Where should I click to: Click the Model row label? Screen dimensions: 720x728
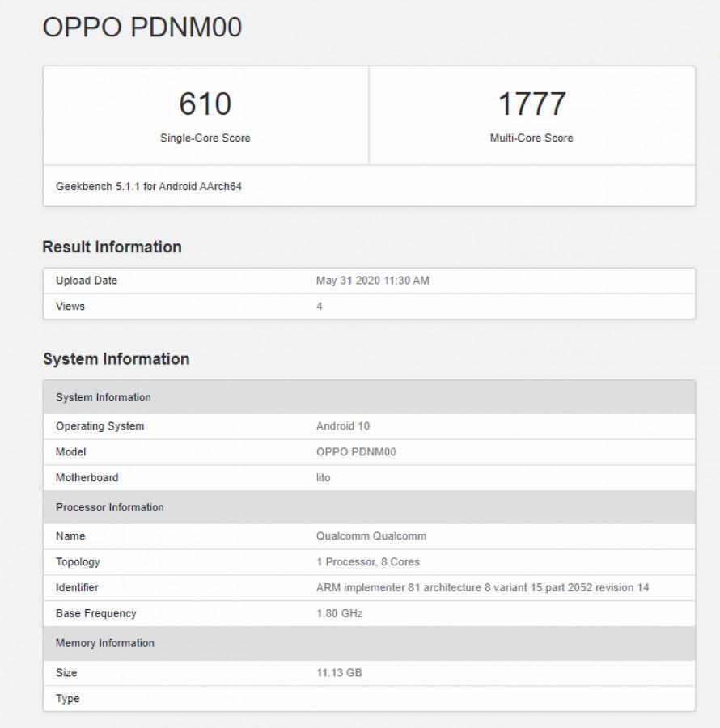[x=70, y=451]
